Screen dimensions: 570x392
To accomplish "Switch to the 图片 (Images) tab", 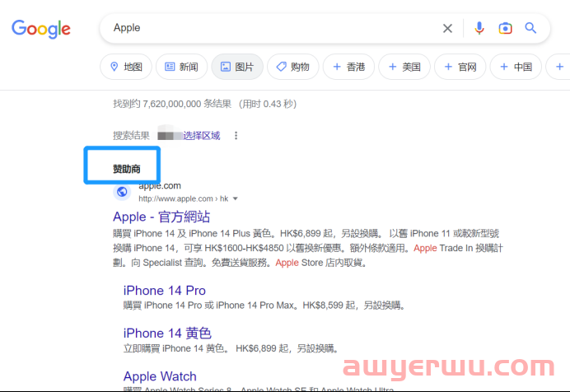I will [237, 67].
